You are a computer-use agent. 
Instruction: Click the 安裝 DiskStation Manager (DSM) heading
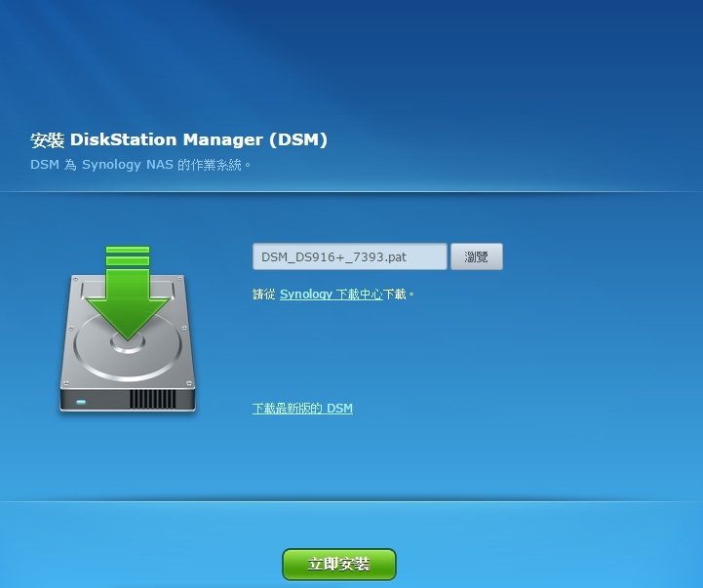click(178, 139)
